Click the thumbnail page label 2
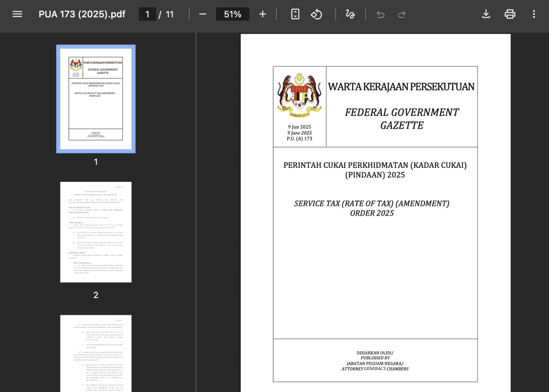Screen dimensions: 549x392 (x=96, y=295)
